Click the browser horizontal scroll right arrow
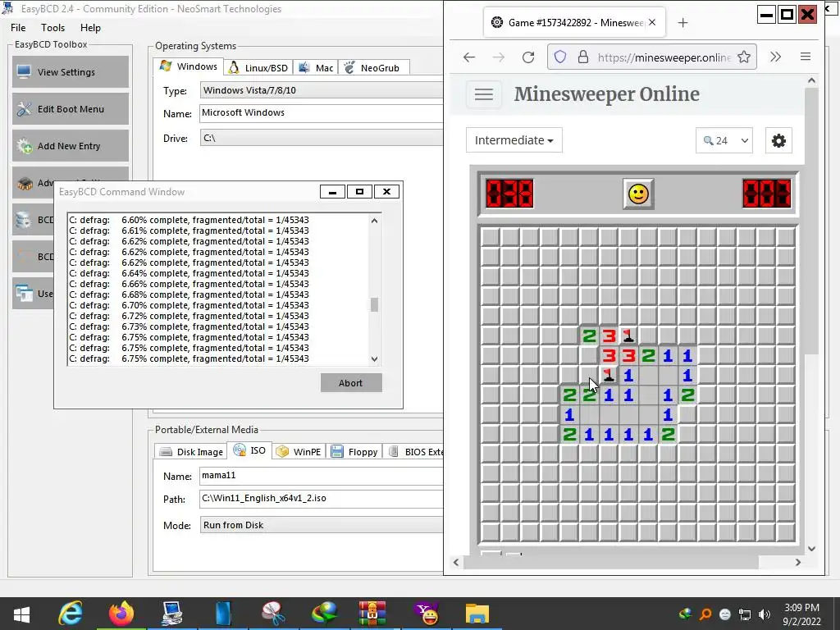 [x=797, y=562]
